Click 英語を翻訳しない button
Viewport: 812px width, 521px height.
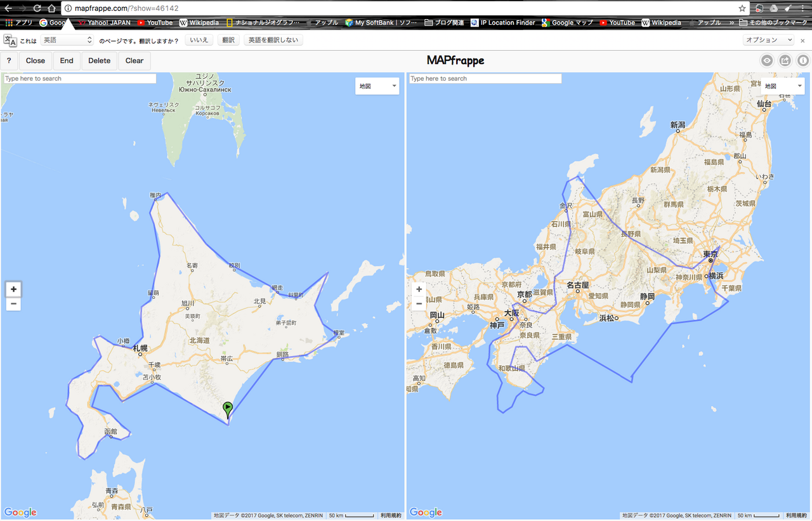[273, 40]
